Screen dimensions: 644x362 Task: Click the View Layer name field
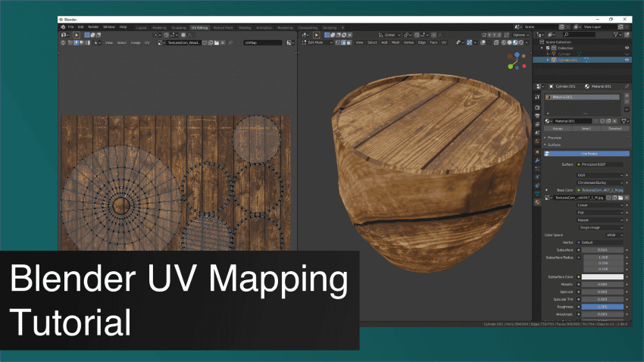[x=599, y=27]
